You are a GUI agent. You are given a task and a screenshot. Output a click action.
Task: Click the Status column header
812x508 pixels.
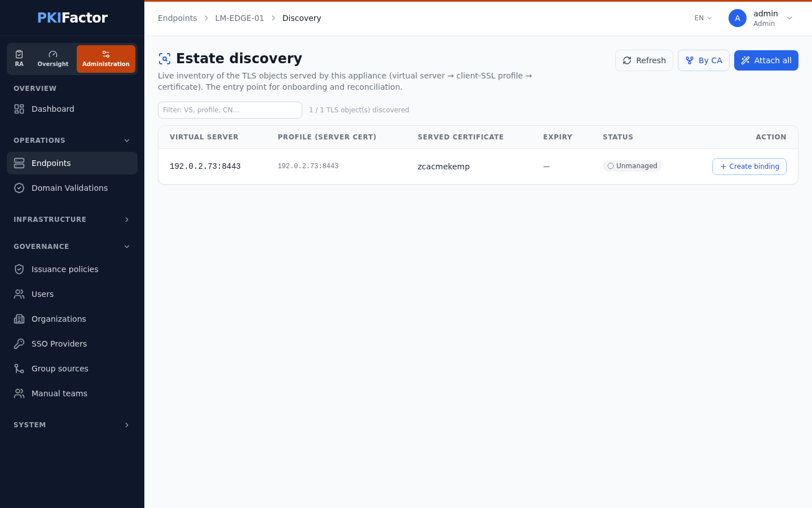click(x=618, y=137)
